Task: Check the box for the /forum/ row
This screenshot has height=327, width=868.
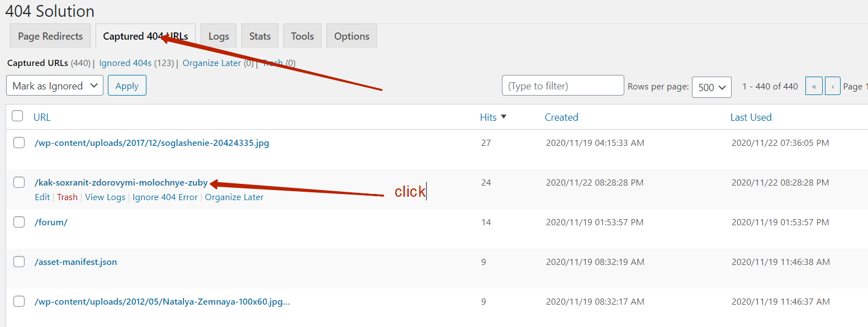Action: 19,222
